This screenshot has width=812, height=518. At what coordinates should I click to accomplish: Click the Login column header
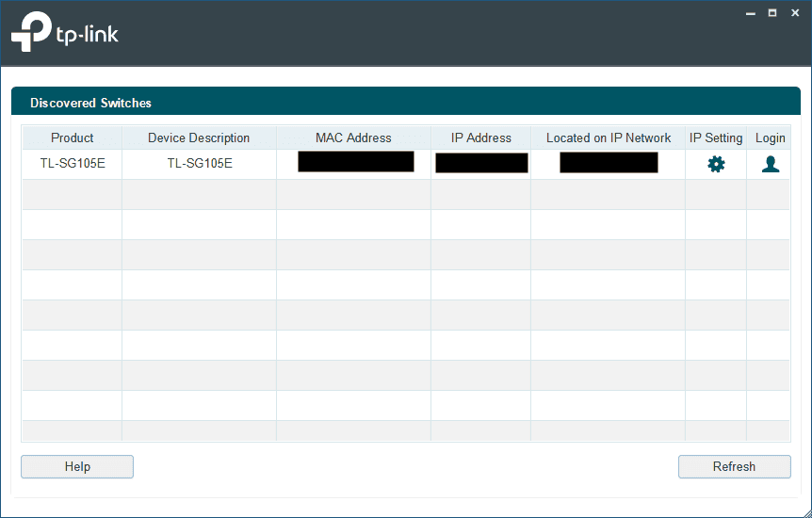(770, 138)
